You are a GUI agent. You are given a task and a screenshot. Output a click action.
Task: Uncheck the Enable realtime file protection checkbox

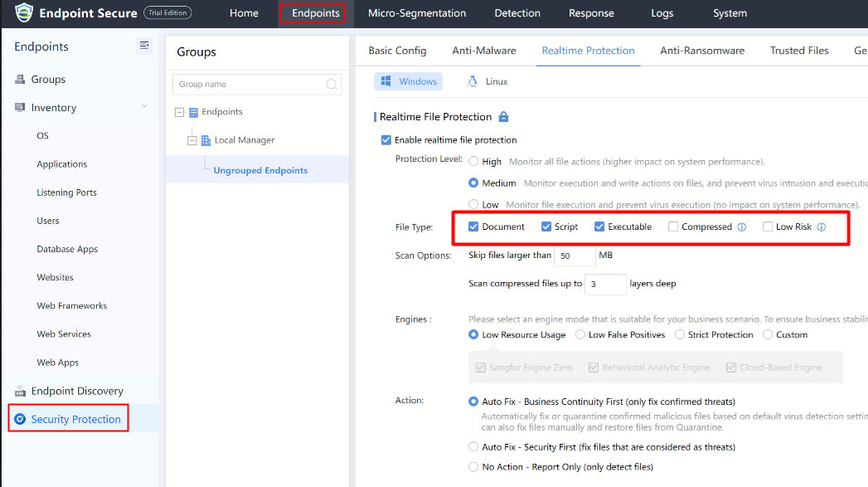coord(386,140)
